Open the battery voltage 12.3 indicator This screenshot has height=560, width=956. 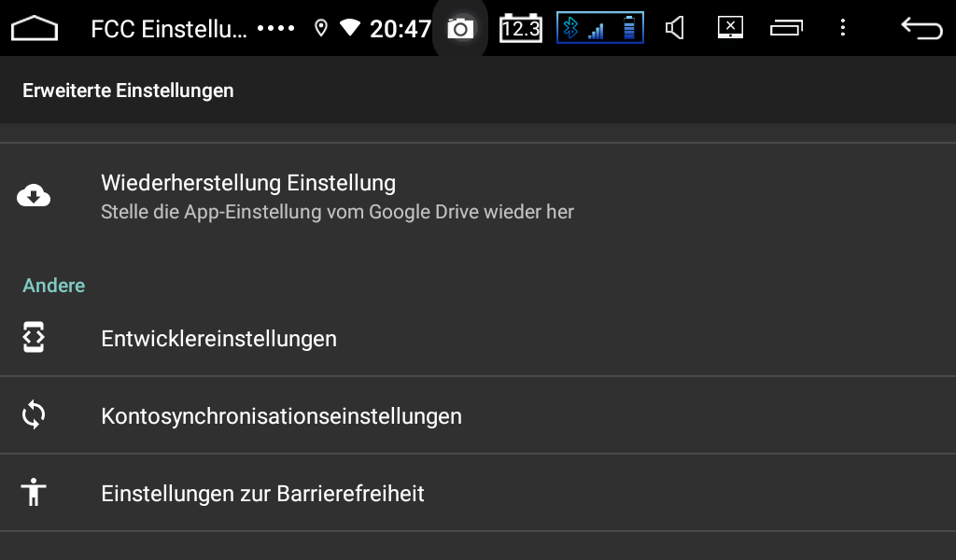click(521, 28)
